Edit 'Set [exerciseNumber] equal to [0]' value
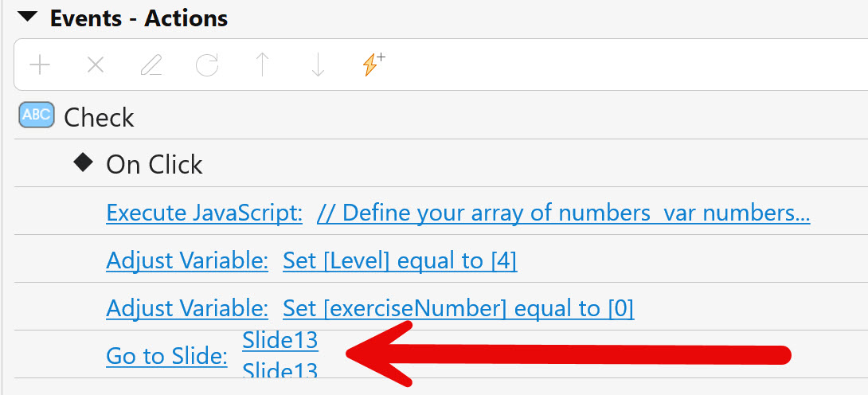The image size is (868, 395). tap(458, 307)
